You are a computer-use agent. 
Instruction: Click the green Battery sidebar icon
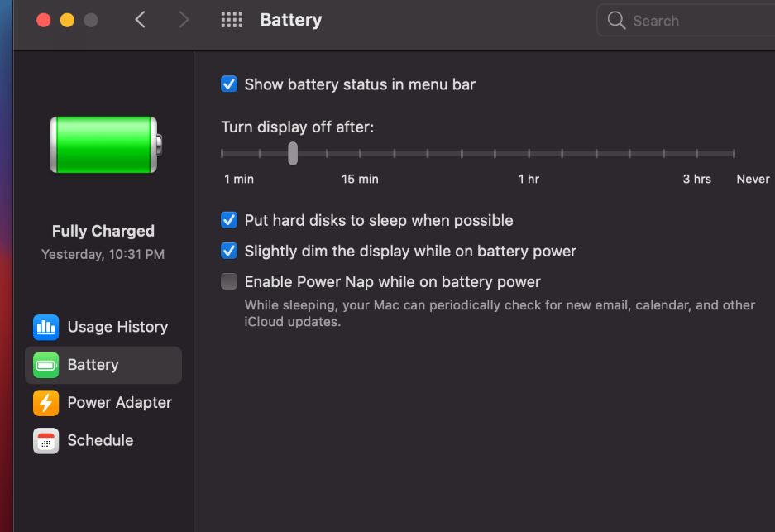[x=45, y=365]
